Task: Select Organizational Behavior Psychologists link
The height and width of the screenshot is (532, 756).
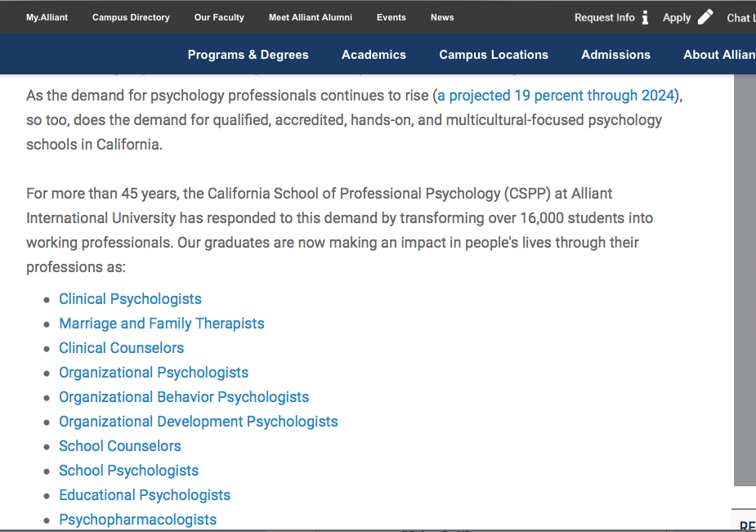Action: tap(184, 397)
